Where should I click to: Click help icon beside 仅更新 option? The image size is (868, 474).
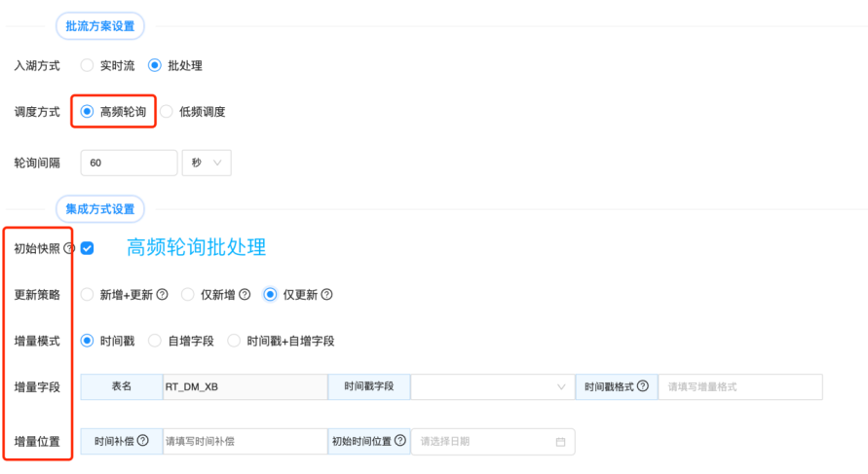327,295
